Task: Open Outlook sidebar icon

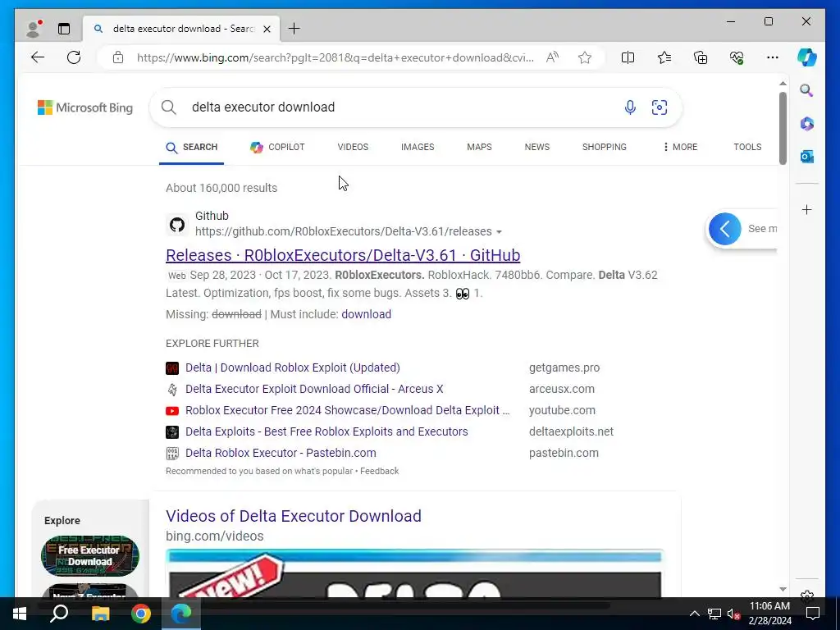Action: coord(807,157)
